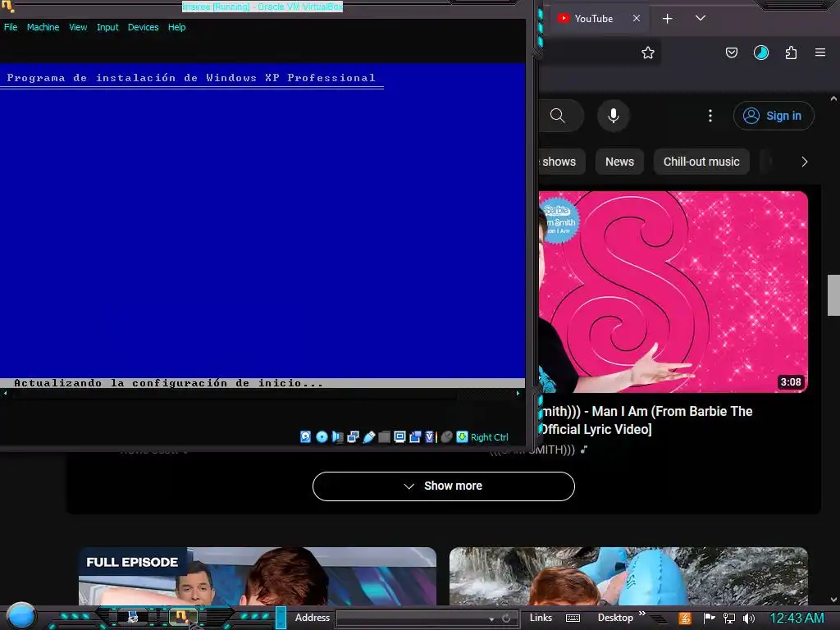Open the browser hamburger application menu
This screenshot has height=630, width=840.
[x=820, y=52]
